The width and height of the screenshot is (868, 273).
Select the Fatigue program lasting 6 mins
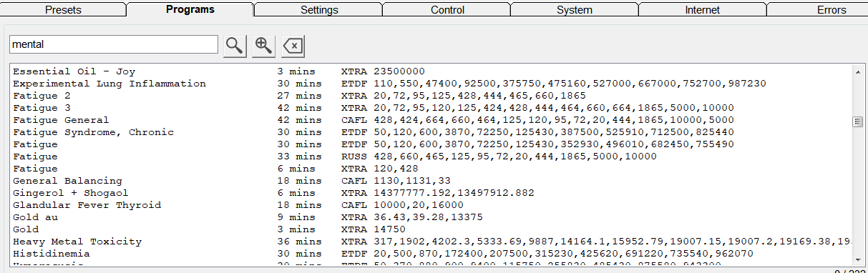431,169
